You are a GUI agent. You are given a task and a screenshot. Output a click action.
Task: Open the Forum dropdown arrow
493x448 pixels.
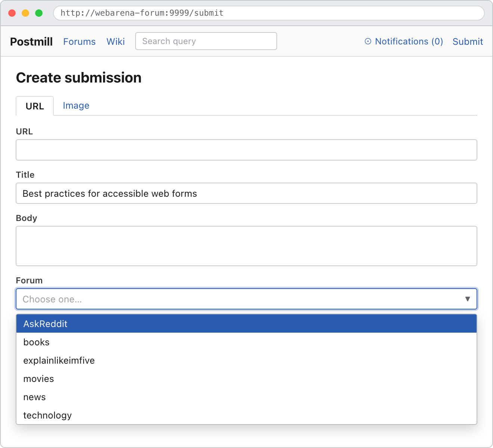point(467,299)
